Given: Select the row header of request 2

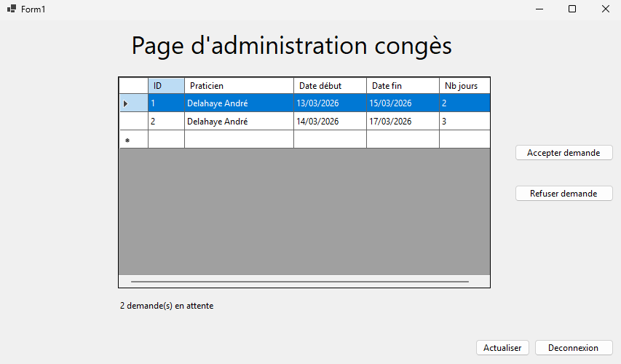Looking at the screenshot, I should [133, 122].
